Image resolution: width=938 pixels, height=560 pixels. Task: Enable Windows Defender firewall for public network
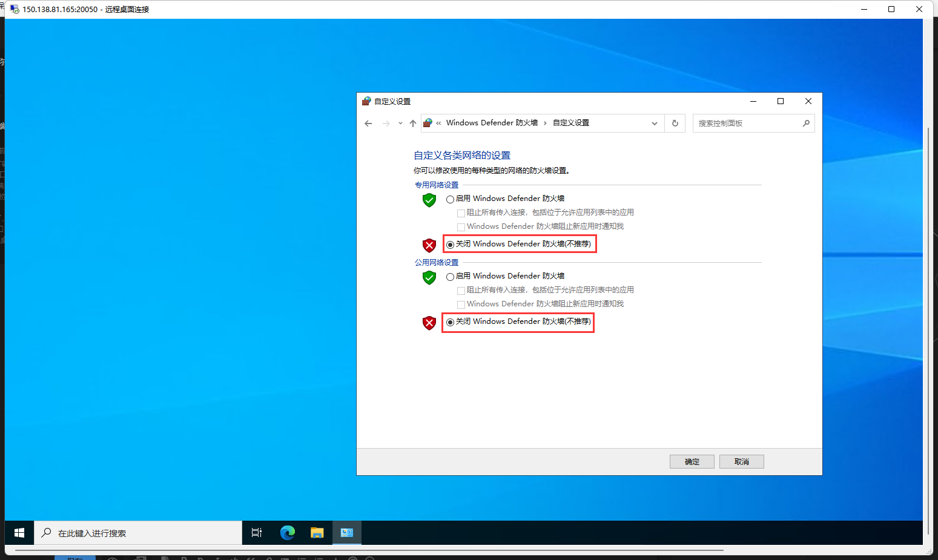tap(450, 277)
